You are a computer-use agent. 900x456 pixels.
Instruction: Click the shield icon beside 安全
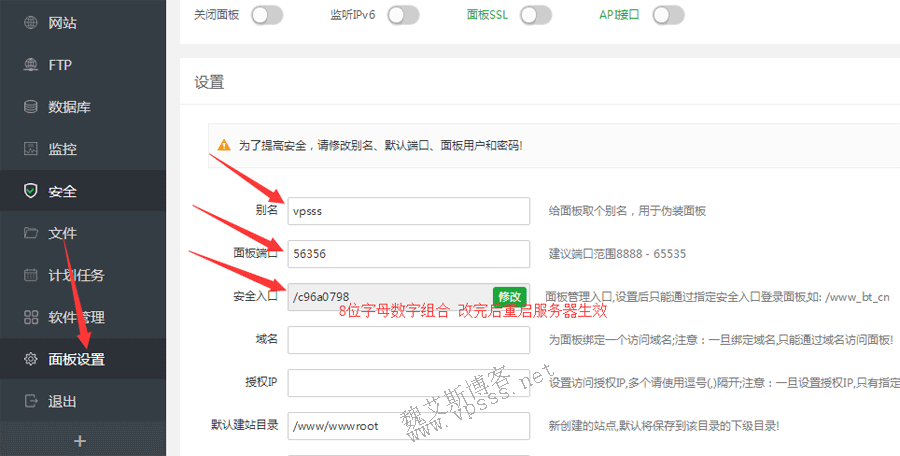point(30,191)
